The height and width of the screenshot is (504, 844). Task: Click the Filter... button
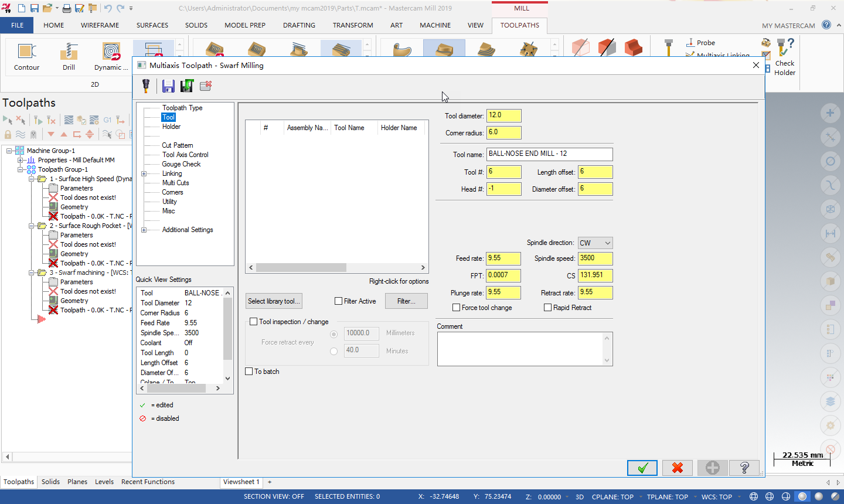pyautogui.click(x=406, y=301)
